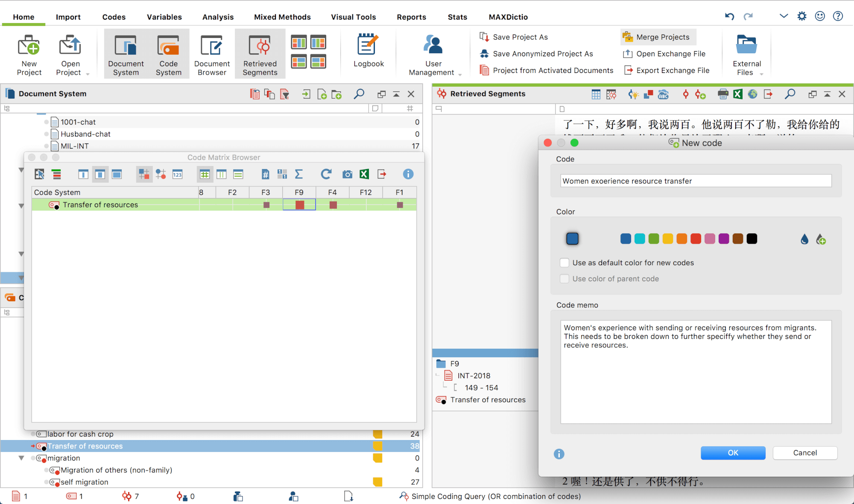This screenshot has height=504, width=854.
Task: Expand the ribbon collapse chevron at top right
Action: click(x=784, y=16)
